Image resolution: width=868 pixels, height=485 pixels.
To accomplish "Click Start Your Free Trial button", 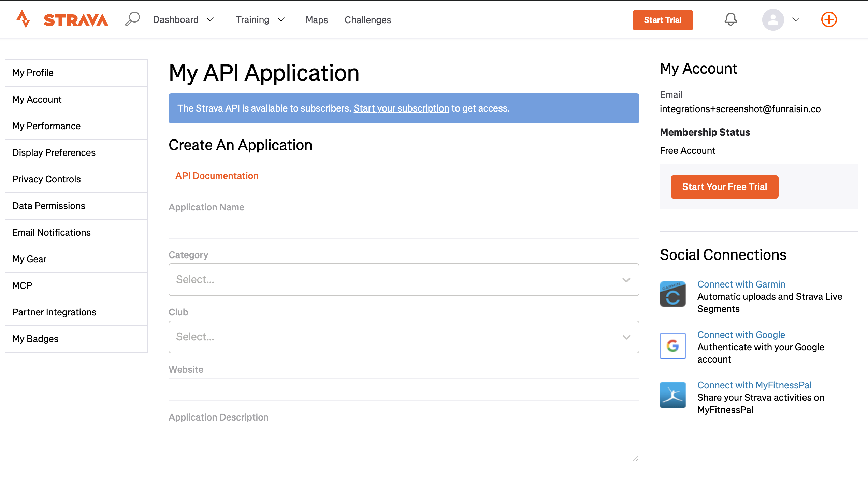I will (724, 187).
